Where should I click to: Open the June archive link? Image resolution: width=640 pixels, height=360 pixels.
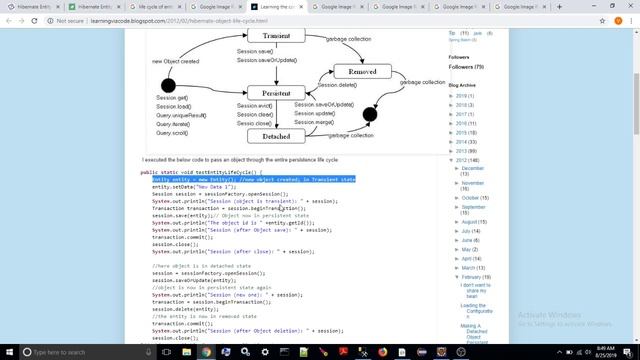pos(467,240)
